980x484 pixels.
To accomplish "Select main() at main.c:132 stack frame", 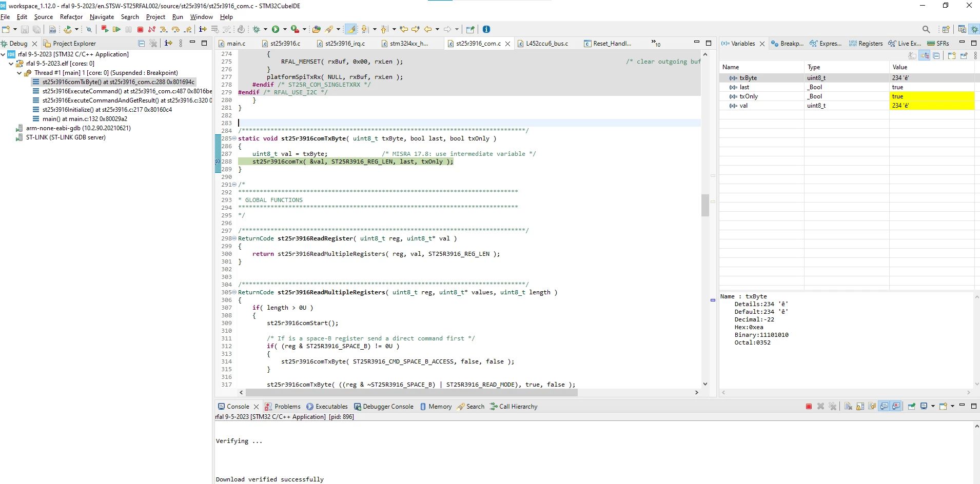I will [x=80, y=119].
